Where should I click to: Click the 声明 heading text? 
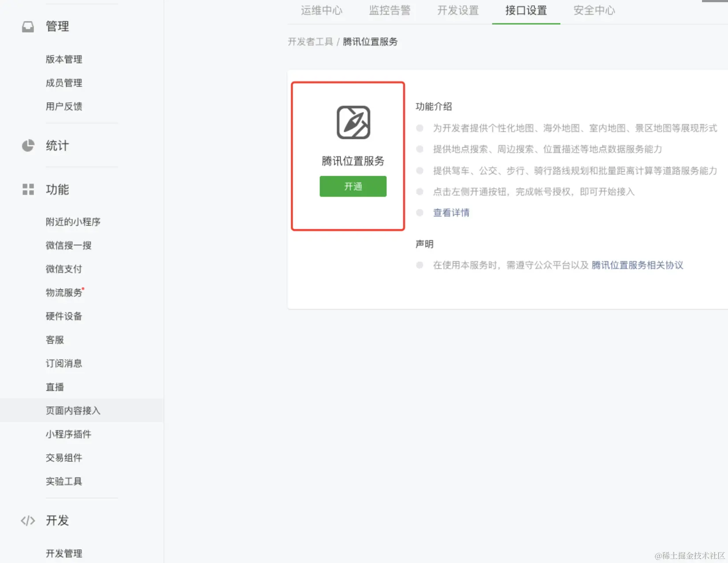click(425, 244)
